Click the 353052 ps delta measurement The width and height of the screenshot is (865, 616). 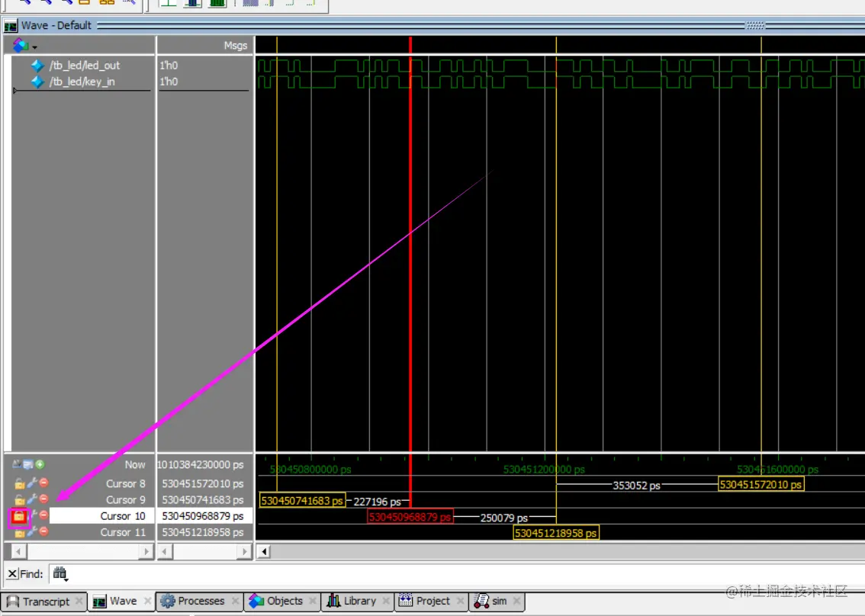point(637,486)
